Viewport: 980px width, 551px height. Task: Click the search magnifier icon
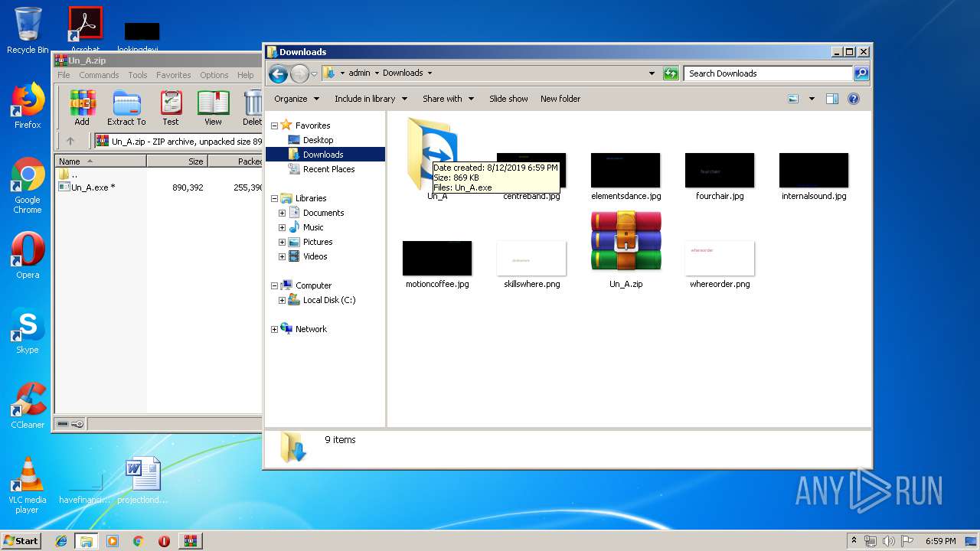[x=861, y=73]
